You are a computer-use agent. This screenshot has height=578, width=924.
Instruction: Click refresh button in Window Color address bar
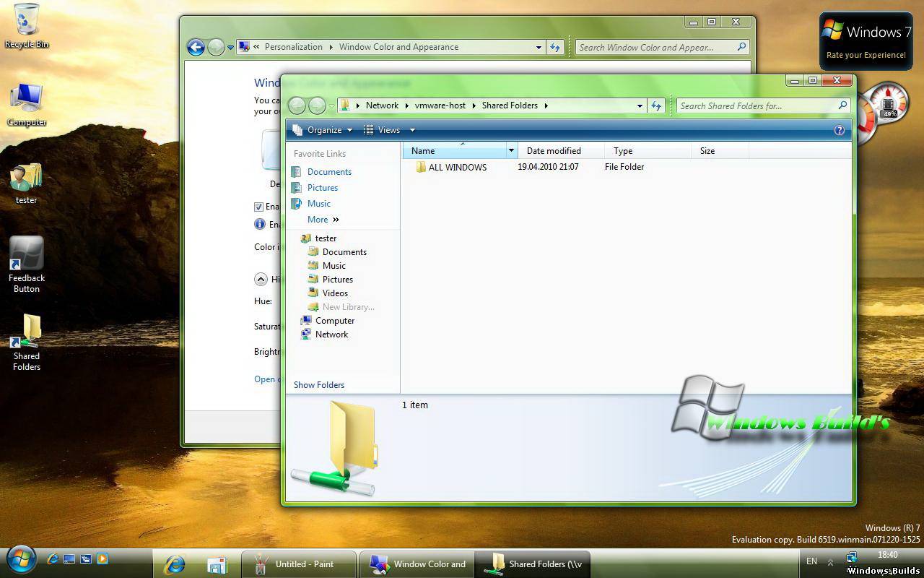click(555, 47)
